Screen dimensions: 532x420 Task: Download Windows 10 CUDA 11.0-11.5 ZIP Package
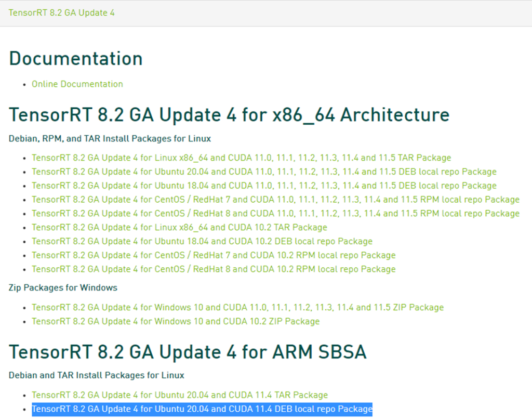coord(238,307)
